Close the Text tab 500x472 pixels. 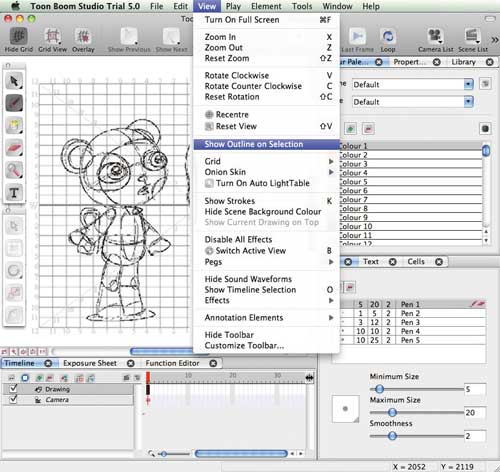coord(393,262)
